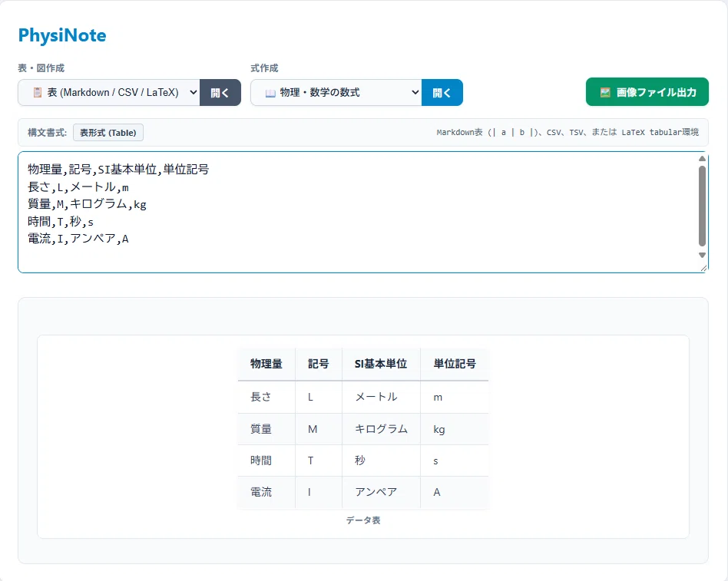Click the kg unit symbol cell
728x581 pixels.
(x=455, y=429)
